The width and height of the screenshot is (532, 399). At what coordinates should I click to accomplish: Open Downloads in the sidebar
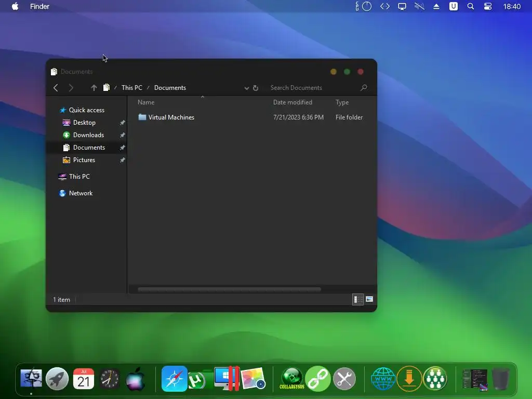coord(88,135)
